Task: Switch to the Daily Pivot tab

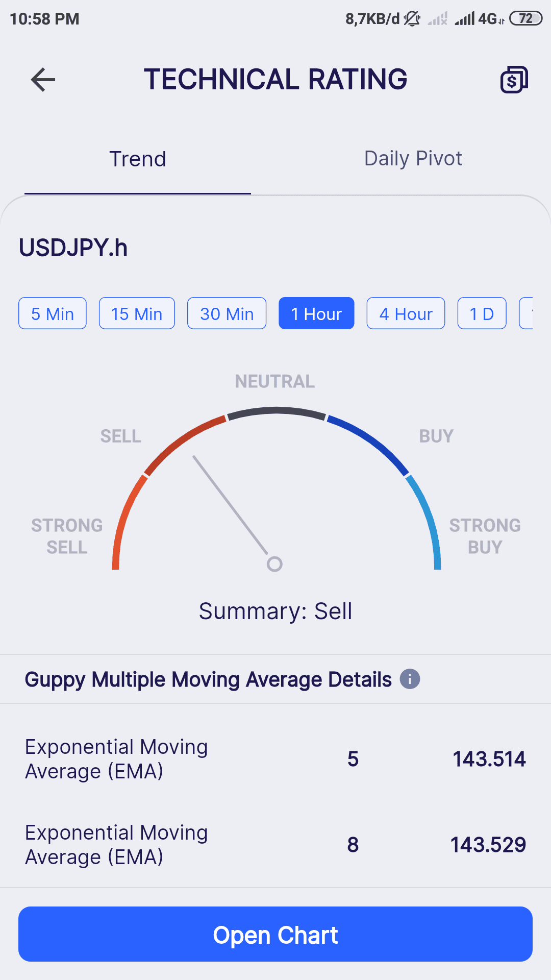Action: point(413,159)
